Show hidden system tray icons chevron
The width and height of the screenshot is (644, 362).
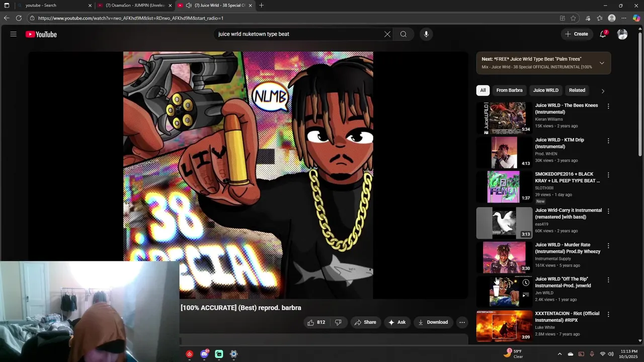click(x=559, y=354)
